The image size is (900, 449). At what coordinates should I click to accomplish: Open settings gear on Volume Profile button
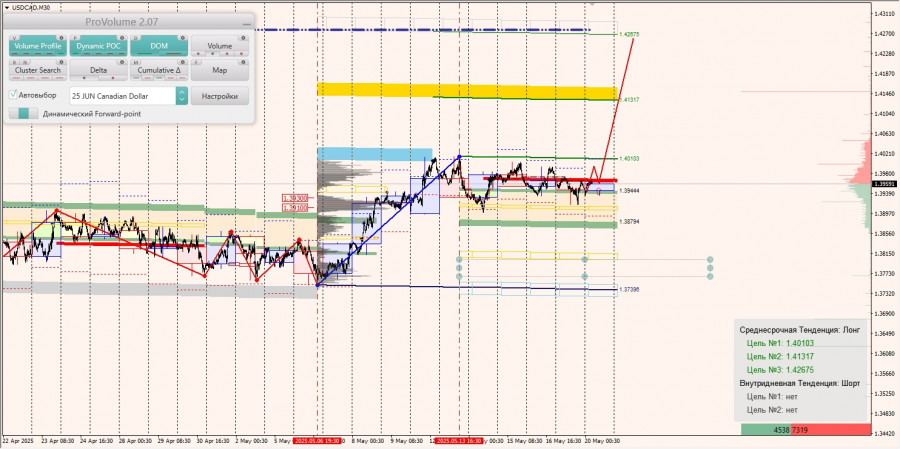click(61, 37)
